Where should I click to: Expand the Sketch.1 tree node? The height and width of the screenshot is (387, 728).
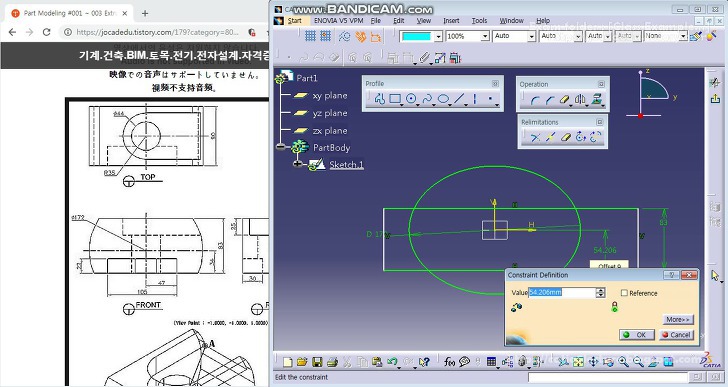(298, 164)
